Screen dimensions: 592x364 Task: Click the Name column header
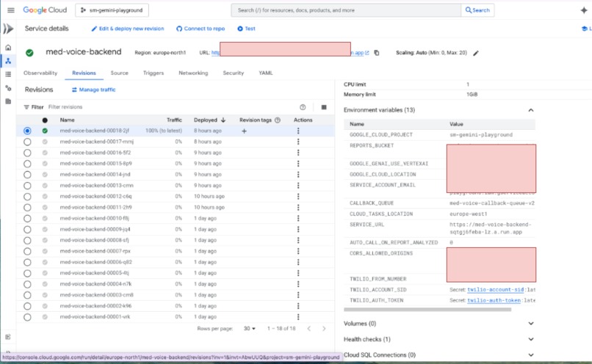[67, 120]
